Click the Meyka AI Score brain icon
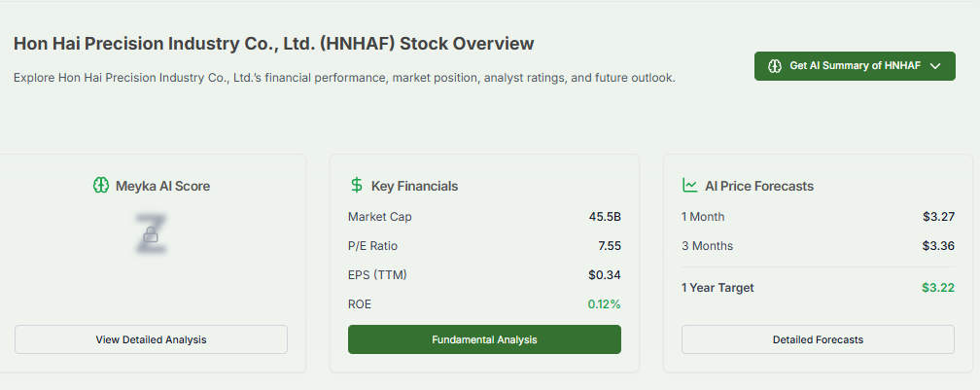980x390 pixels. 101,186
